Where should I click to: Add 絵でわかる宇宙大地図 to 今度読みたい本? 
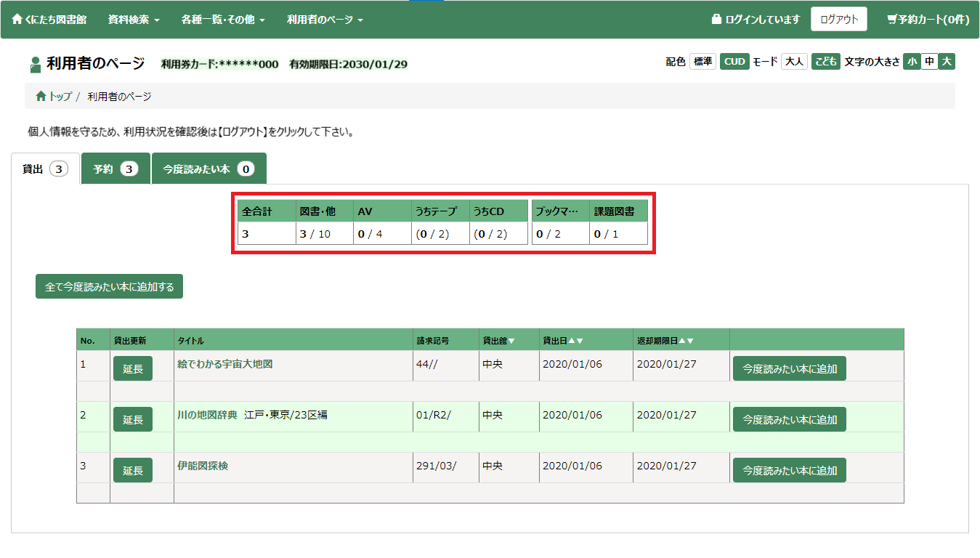coord(790,368)
